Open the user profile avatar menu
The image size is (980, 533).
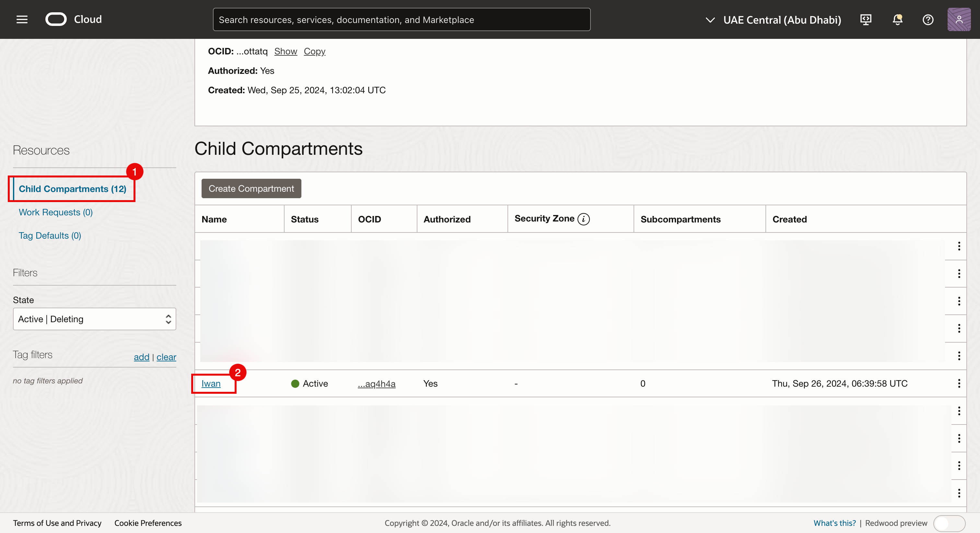[958, 19]
